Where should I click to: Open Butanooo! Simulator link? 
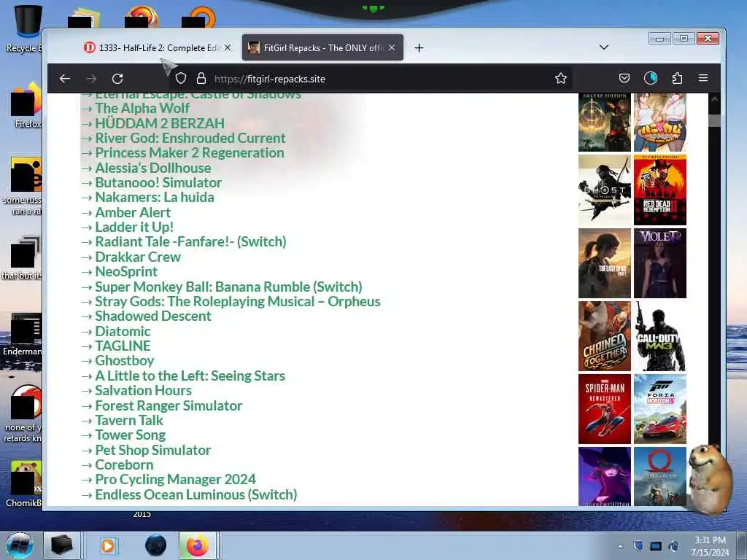[158, 182]
